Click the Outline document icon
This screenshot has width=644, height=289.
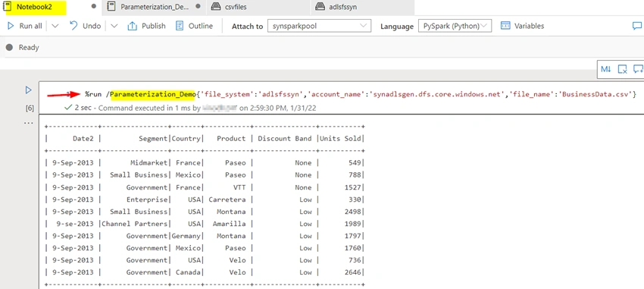pyautogui.click(x=179, y=26)
